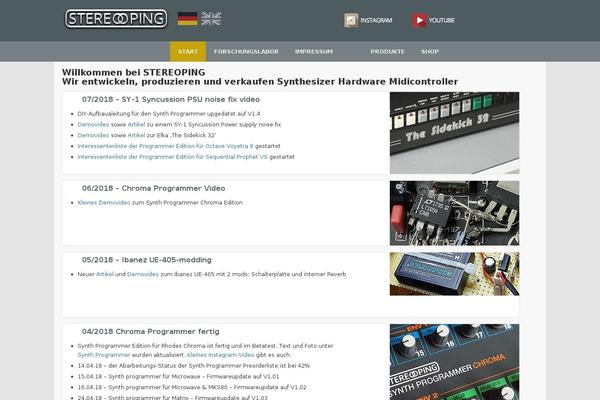Image resolution: width=600 pixels, height=400 pixels.
Task: Open Demovideo link for SY-1 Syncussion
Action: click(93, 124)
